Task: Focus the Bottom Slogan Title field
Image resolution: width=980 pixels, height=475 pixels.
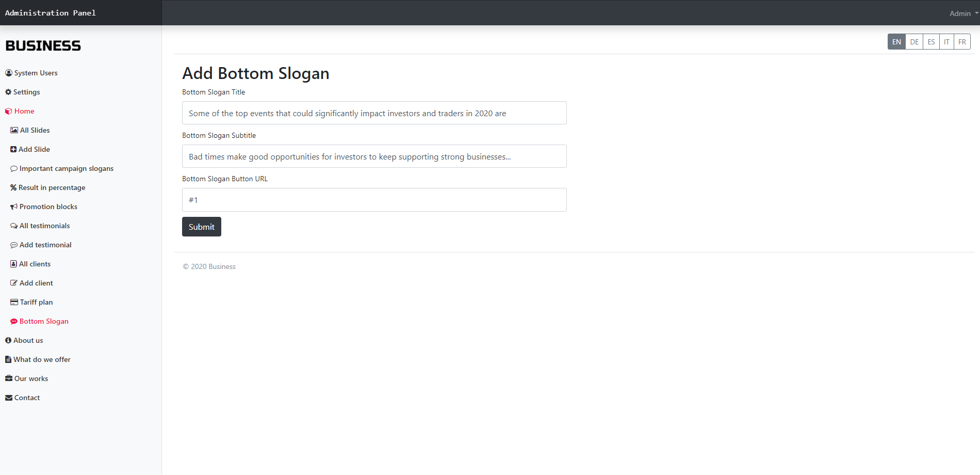Action: [374, 113]
